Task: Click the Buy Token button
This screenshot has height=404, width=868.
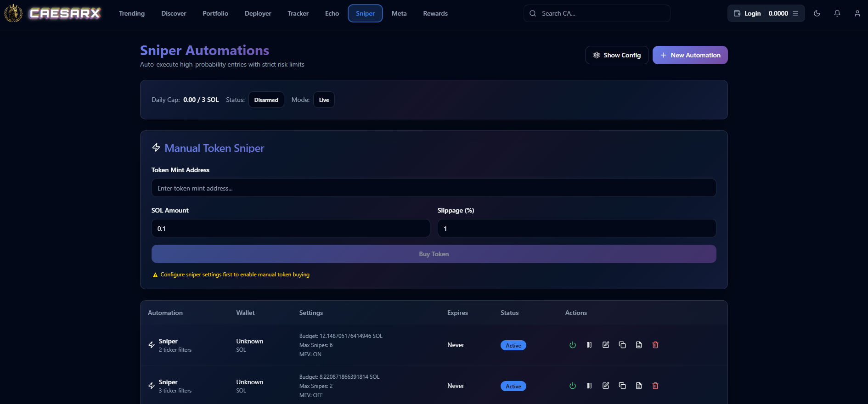Action: (x=434, y=254)
